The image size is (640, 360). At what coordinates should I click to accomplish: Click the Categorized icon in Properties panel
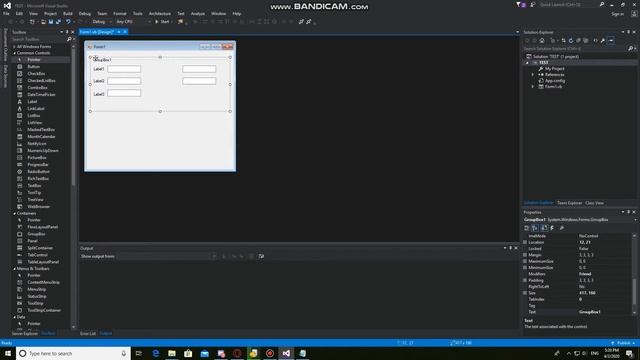pyautogui.click(x=527, y=228)
